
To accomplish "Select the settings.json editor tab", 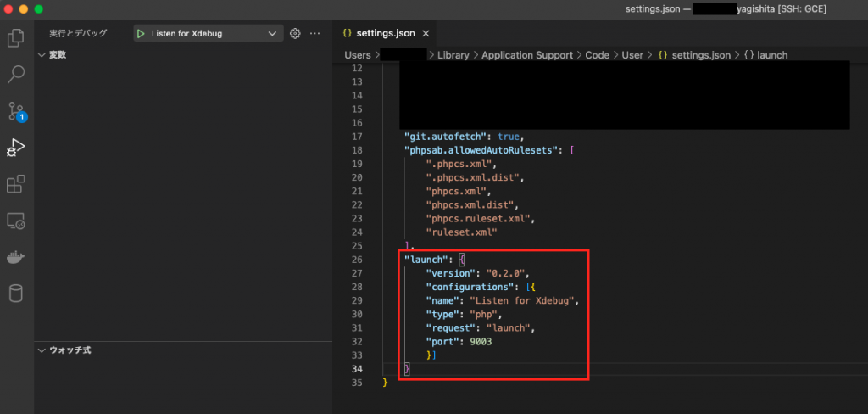I will coord(384,33).
